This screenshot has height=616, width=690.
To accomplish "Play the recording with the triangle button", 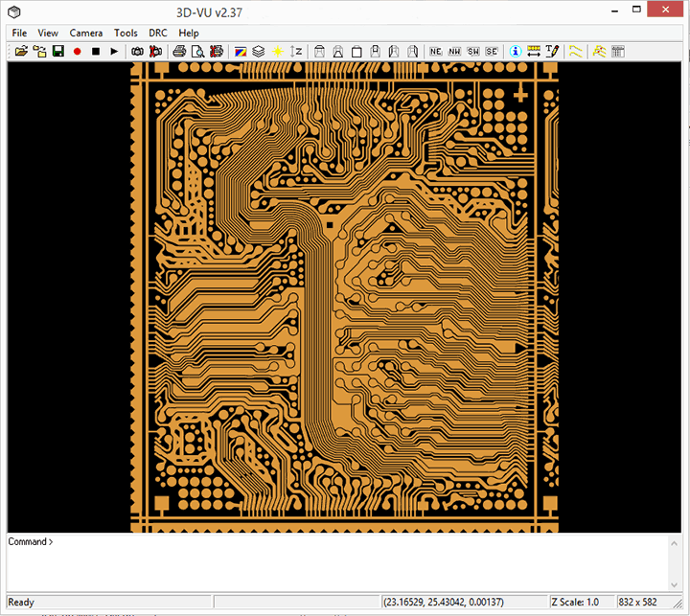I will pos(114,52).
